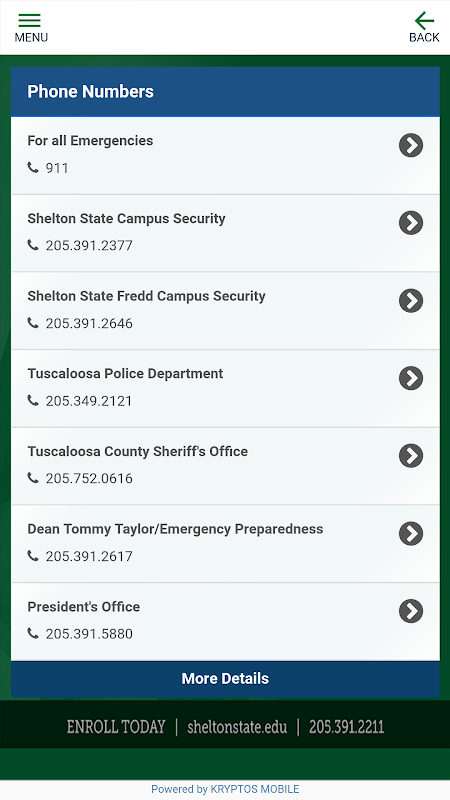Select the Shelton State Fredd Campus Security entry
The image size is (450, 800).
pyautogui.click(x=225, y=311)
